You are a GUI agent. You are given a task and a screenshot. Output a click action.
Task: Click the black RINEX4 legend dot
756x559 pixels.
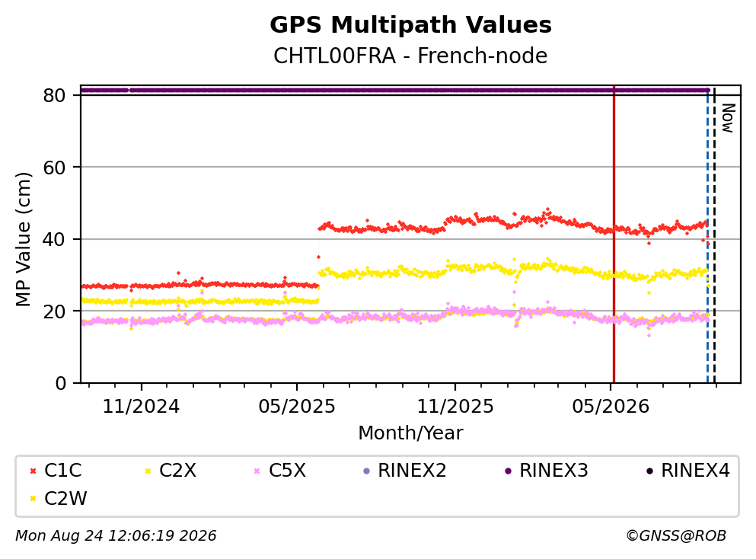pyautogui.click(x=649, y=471)
